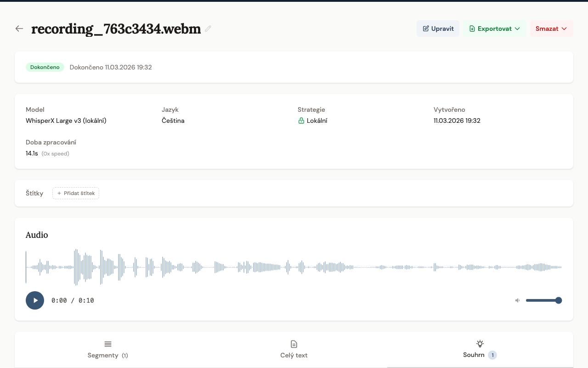Click the Dokončeno status badge
Image resolution: width=588 pixels, height=368 pixels.
point(45,67)
